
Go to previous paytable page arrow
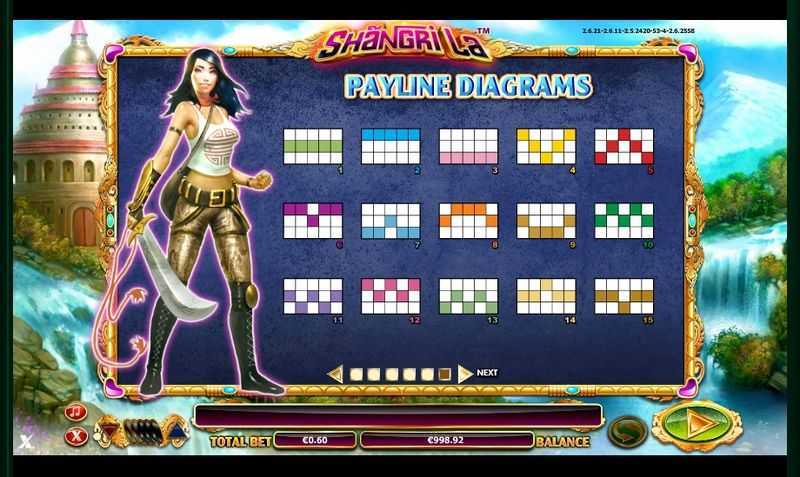click(335, 374)
